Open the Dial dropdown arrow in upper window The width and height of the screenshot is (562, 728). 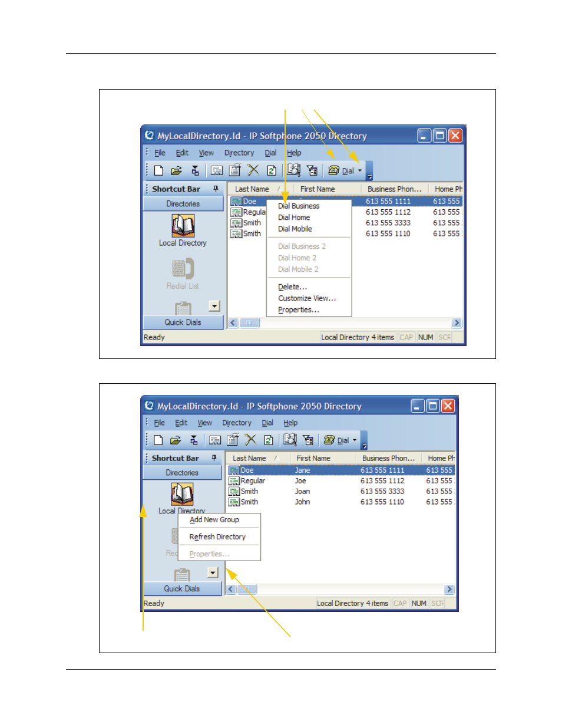tap(360, 170)
